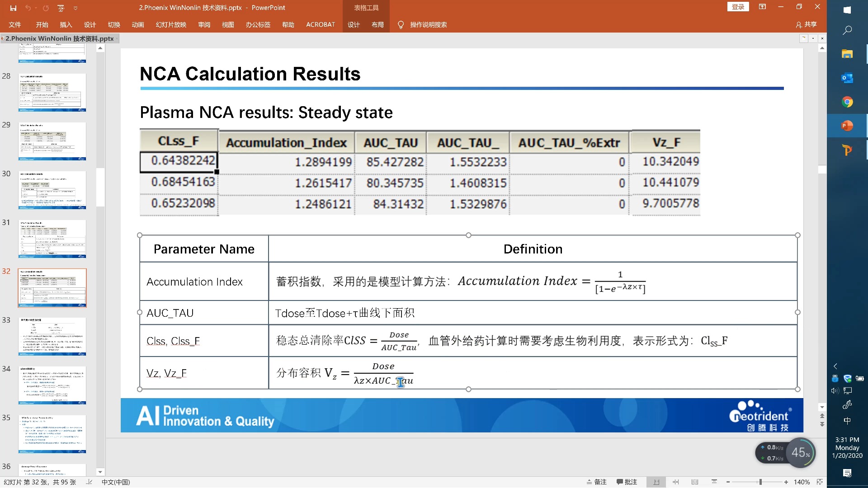868x488 pixels.
Task: Click the lightbulb Tell Me icon
Action: [401, 24]
